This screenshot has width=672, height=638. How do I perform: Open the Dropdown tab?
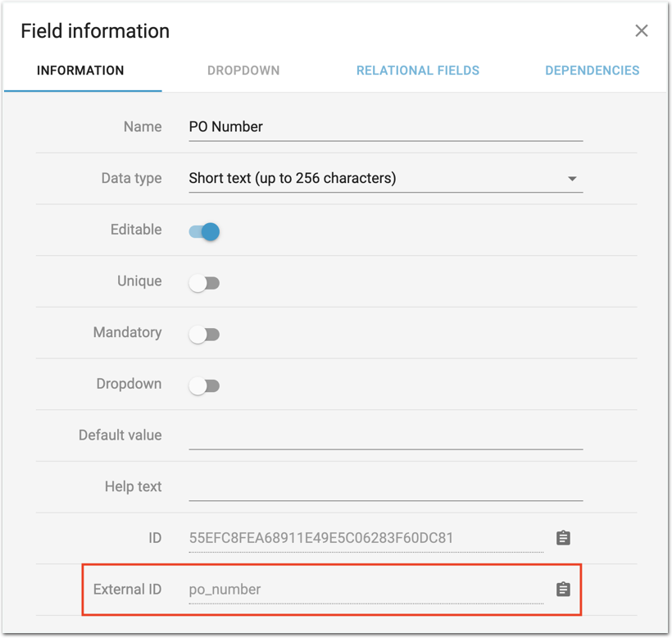point(243,71)
